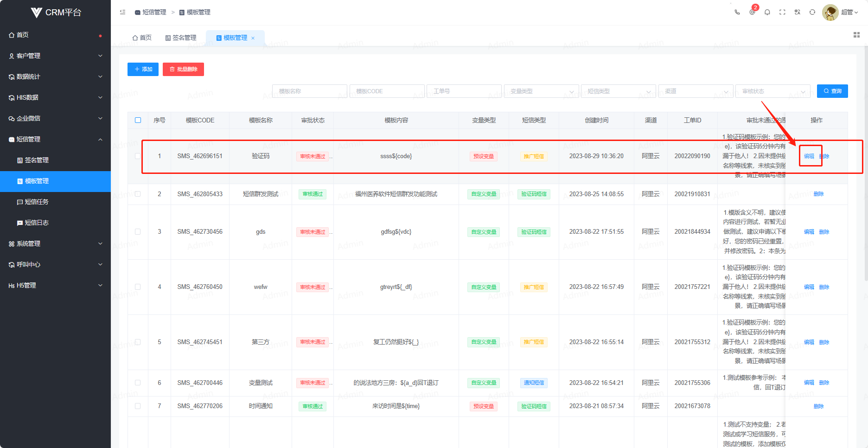
Task: Check the row for SMS_462696151
Action: (x=138, y=156)
